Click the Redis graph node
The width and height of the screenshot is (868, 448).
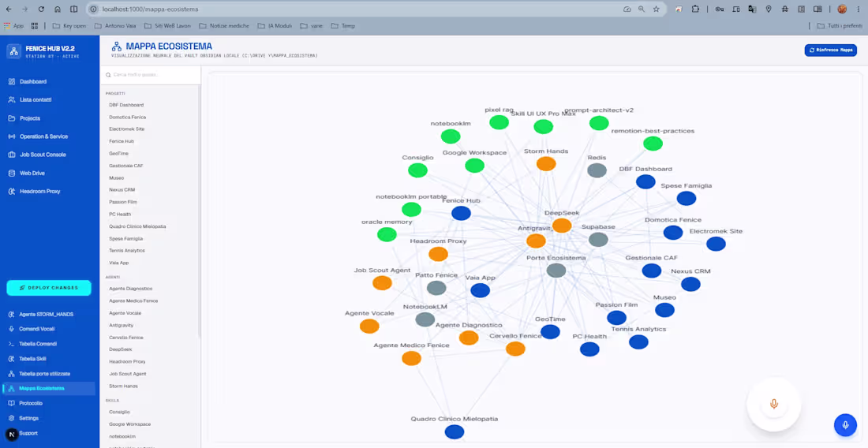[x=597, y=170]
